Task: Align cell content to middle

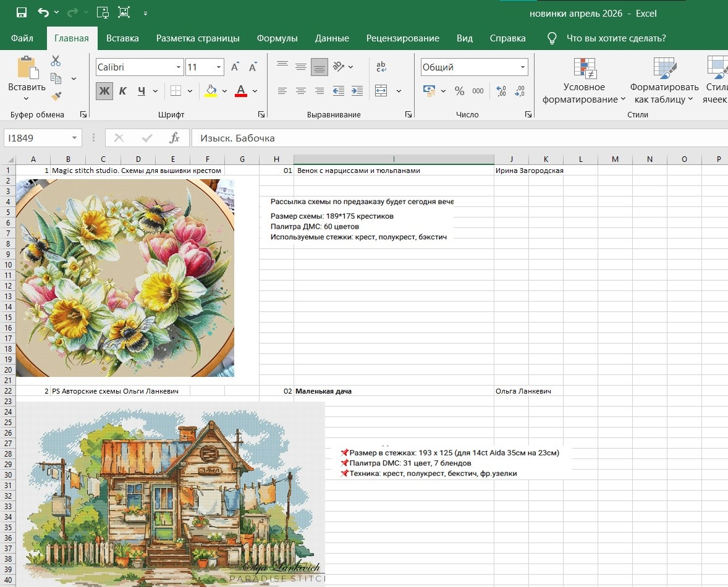Action: [301, 67]
